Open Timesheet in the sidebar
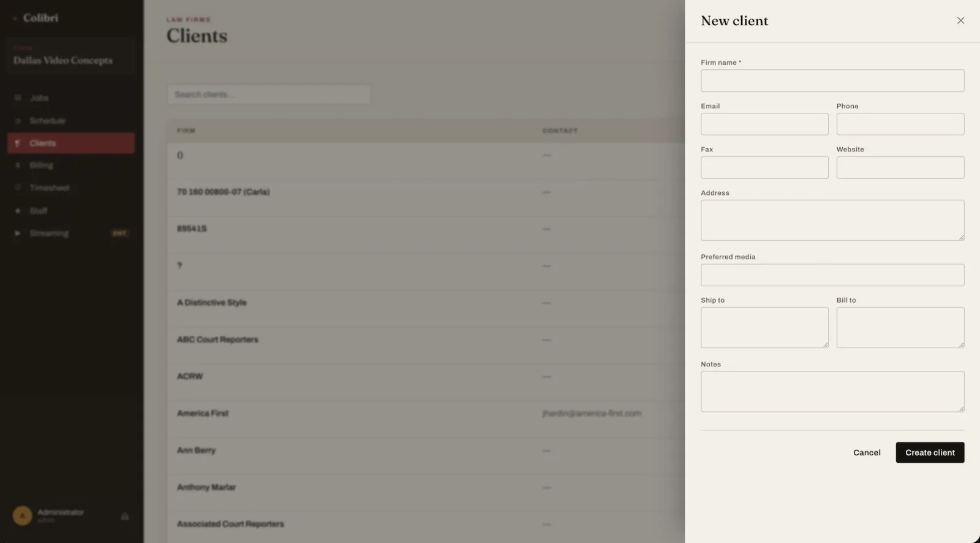Viewport: 980px width, 543px height. click(71, 188)
